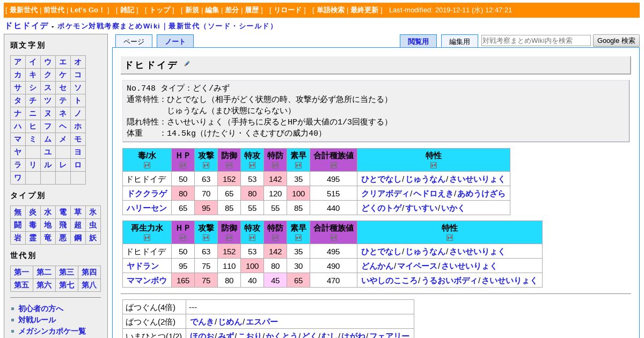Image resolution: width=644 pixels, height=338 pixels.
Task: Click the ドヒドイデ title link at top
Action: (26, 26)
